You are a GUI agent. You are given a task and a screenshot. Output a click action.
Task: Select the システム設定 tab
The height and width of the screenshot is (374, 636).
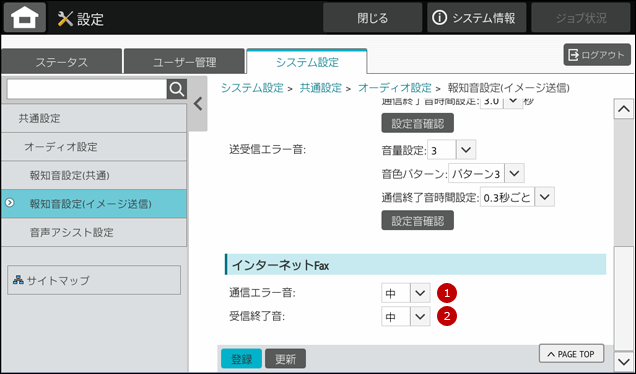coord(307,62)
